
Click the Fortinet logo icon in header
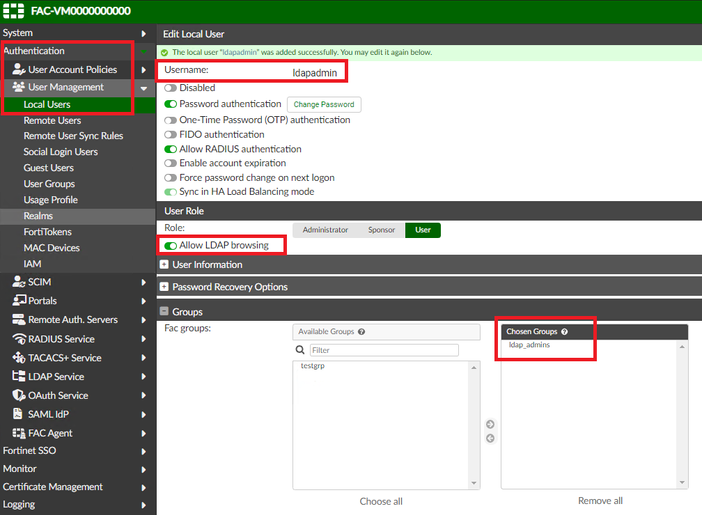pos(13,11)
